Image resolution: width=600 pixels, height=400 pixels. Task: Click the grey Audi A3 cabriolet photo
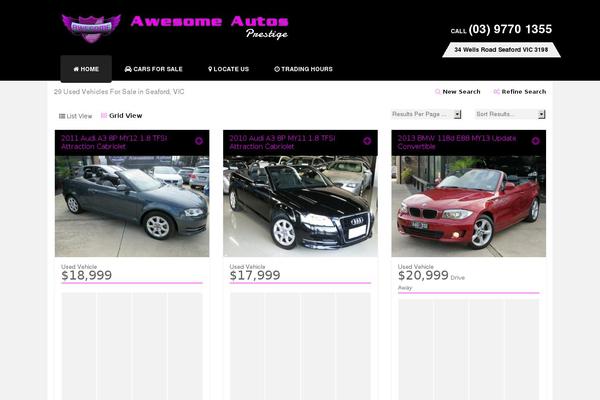132,206
